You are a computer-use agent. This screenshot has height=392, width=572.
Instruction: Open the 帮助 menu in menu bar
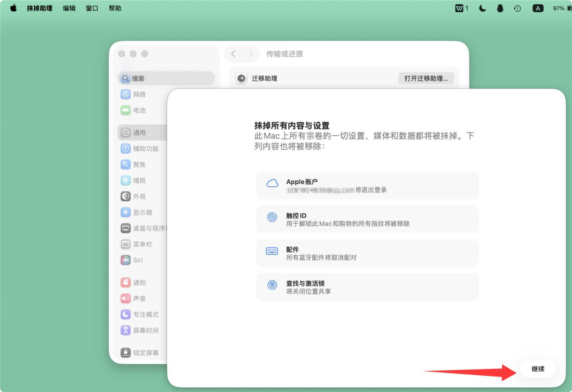115,8
